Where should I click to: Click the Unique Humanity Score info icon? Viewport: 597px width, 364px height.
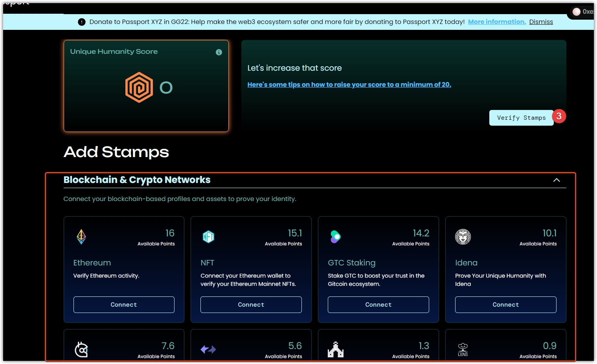pyautogui.click(x=219, y=52)
